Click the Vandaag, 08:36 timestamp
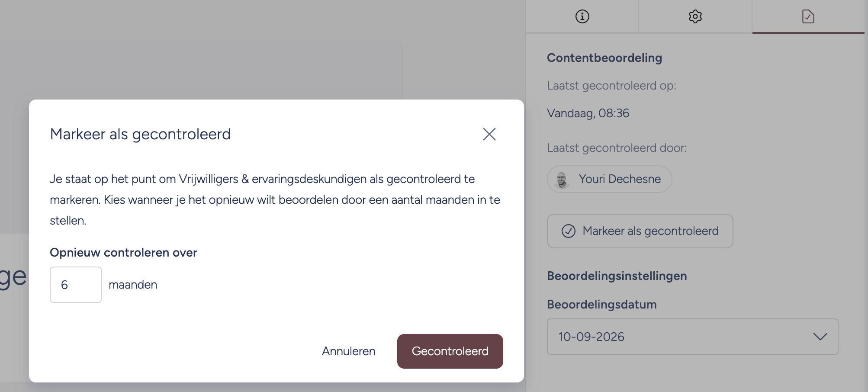Image resolution: width=868 pixels, height=392 pixels. 588,113
